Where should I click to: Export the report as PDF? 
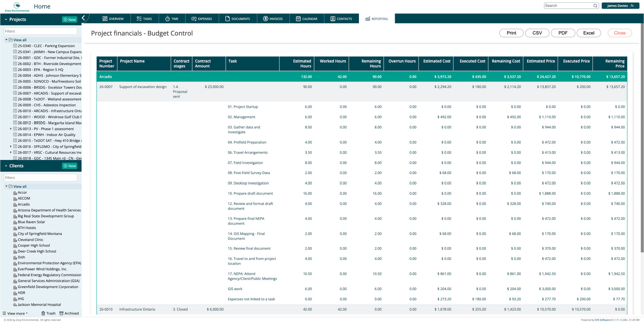tap(563, 33)
